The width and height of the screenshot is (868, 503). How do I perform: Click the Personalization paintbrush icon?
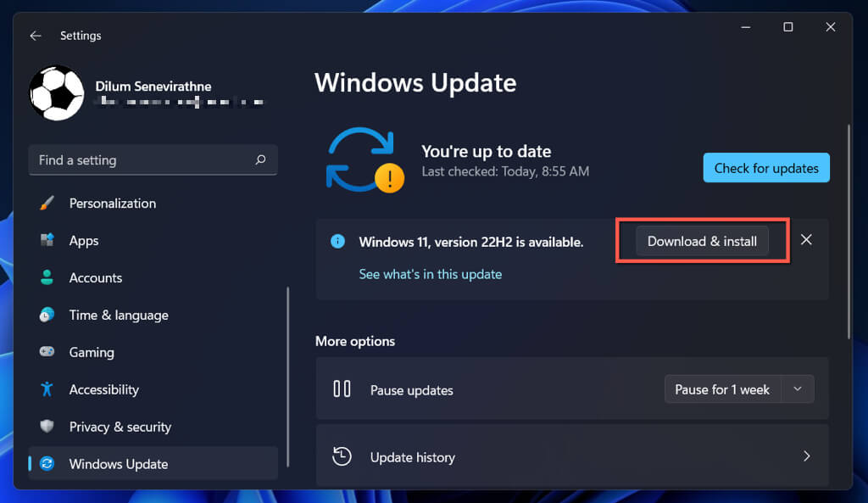[47, 204]
